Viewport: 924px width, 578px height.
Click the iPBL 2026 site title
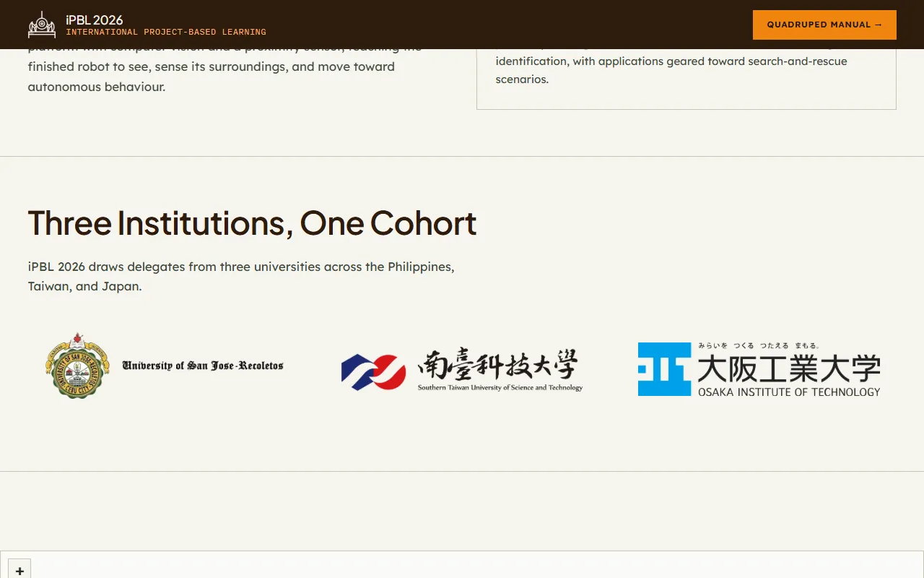[95, 20]
